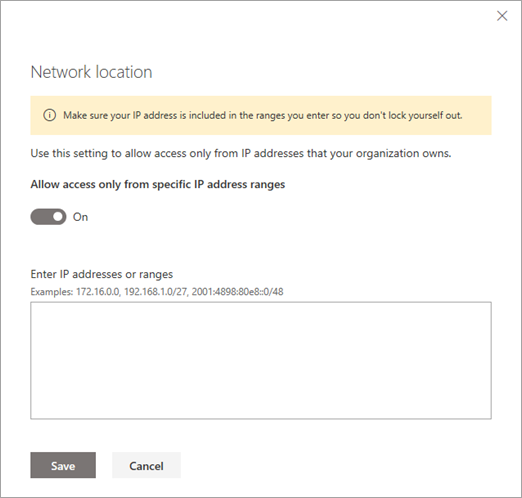Save the network location settings

63,465
